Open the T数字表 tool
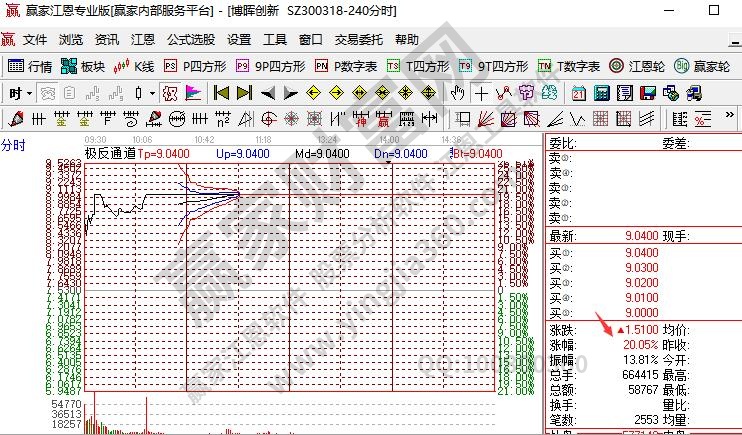This screenshot has width=742, height=435. [569, 67]
